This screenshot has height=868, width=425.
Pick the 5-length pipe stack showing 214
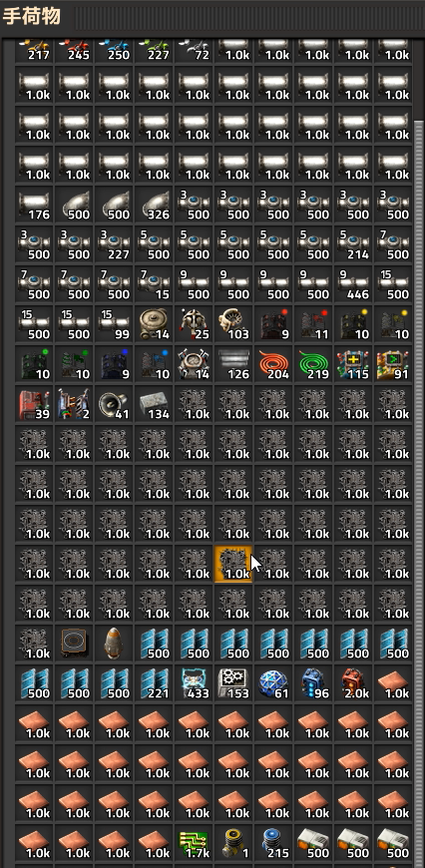[x=353, y=244]
